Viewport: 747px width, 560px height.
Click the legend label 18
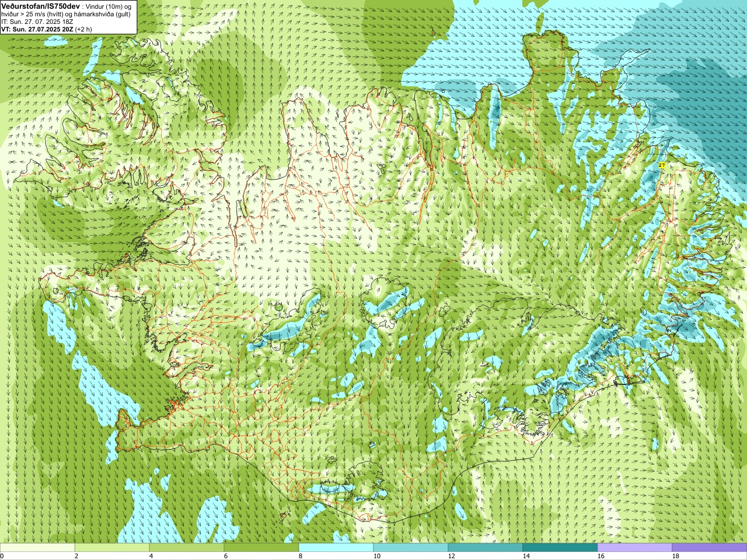(675, 556)
